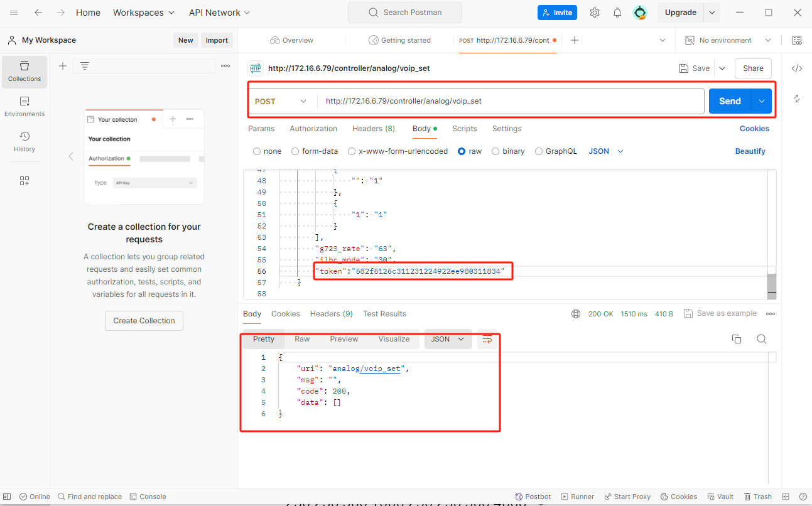This screenshot has height=506, width=812.
Task: Switch to the Raw response view
Action: point(302,339)
